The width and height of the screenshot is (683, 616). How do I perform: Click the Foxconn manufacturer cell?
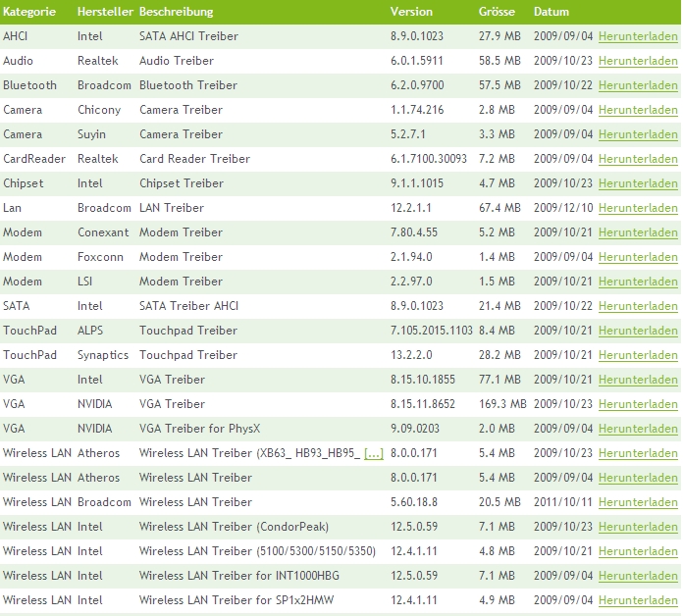tap(100, 257)
